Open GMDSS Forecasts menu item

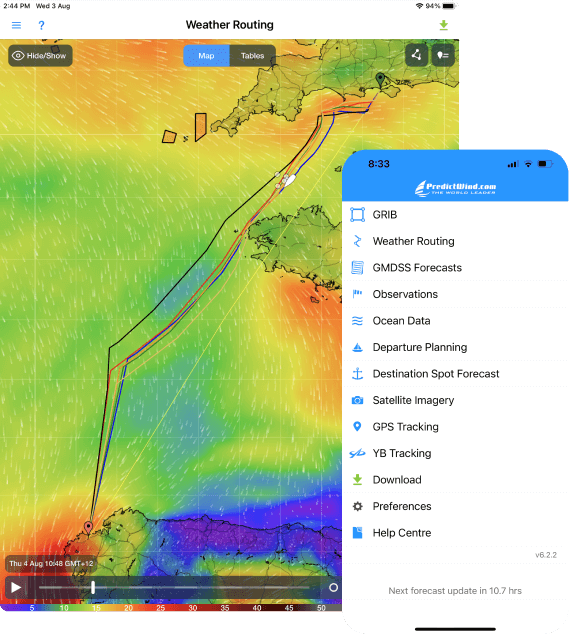(455, 268)
